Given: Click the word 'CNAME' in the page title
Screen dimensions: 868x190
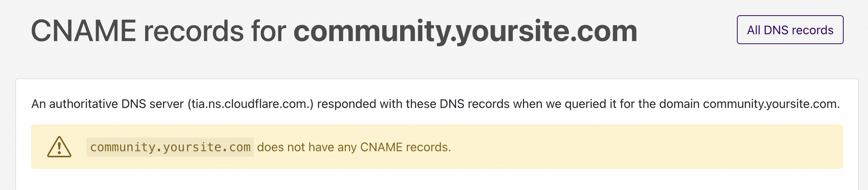Looking at the screenshot, I should [x=84, y=31].
